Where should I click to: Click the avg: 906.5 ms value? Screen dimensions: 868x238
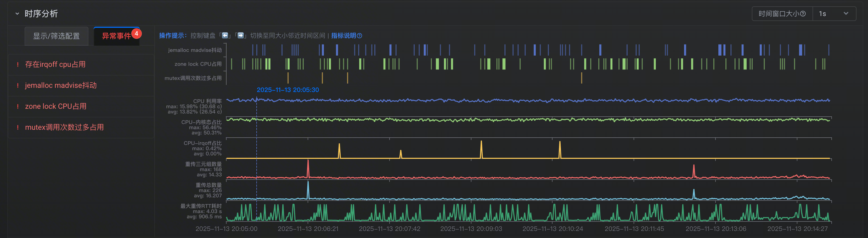pos(204,217)
